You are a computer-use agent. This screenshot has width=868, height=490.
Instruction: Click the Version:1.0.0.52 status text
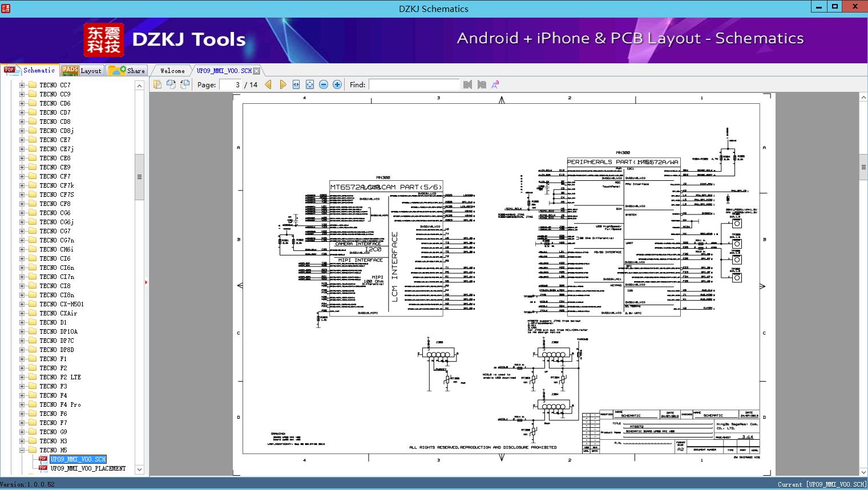point(27,484)
